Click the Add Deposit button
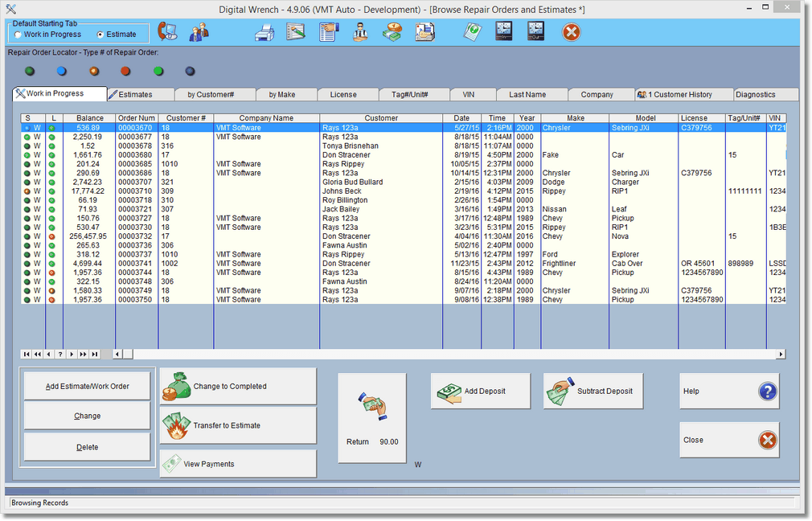Image resolution: width=812 pixels, height=521 pixels. [480, 391]
